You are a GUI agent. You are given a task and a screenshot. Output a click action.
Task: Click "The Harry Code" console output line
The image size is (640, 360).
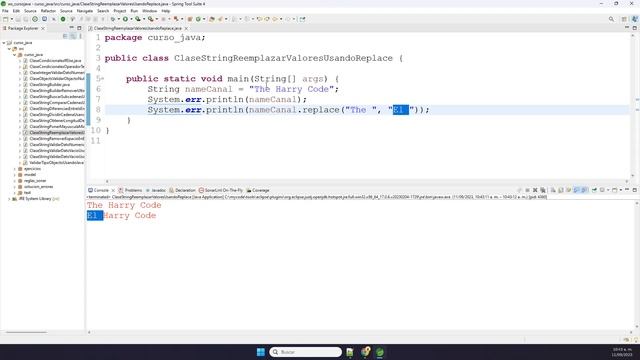click(124, 205)
